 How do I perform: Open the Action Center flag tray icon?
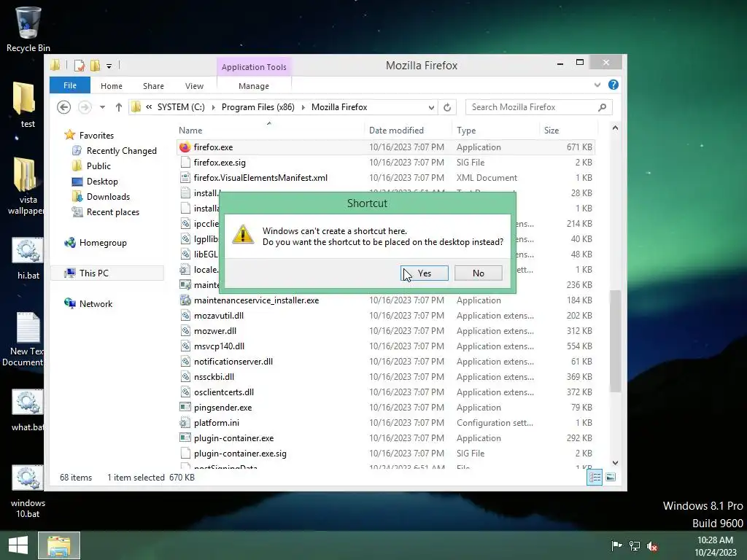(x=616, y=545)
